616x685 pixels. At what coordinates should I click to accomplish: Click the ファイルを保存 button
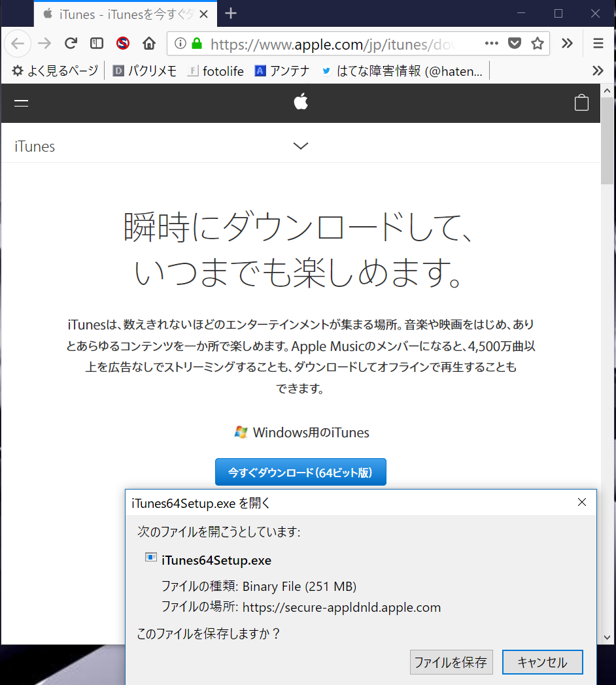click(x=451, y=662)
